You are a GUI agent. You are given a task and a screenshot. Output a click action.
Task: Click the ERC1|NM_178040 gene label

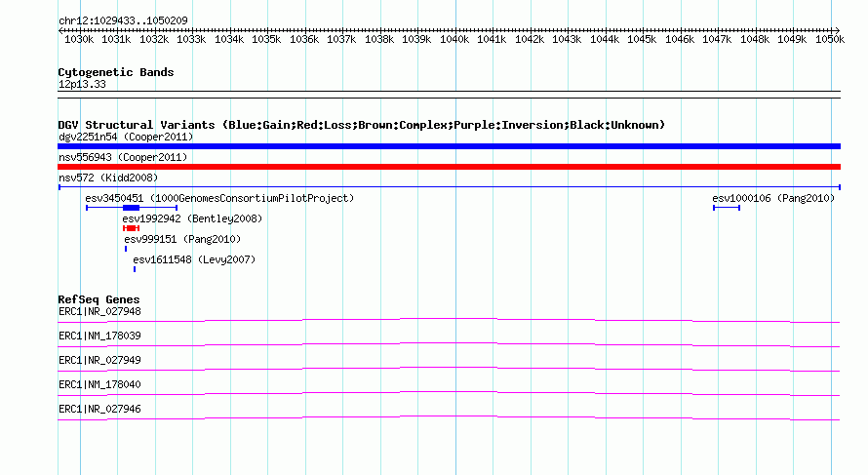(x=99, y=384)
